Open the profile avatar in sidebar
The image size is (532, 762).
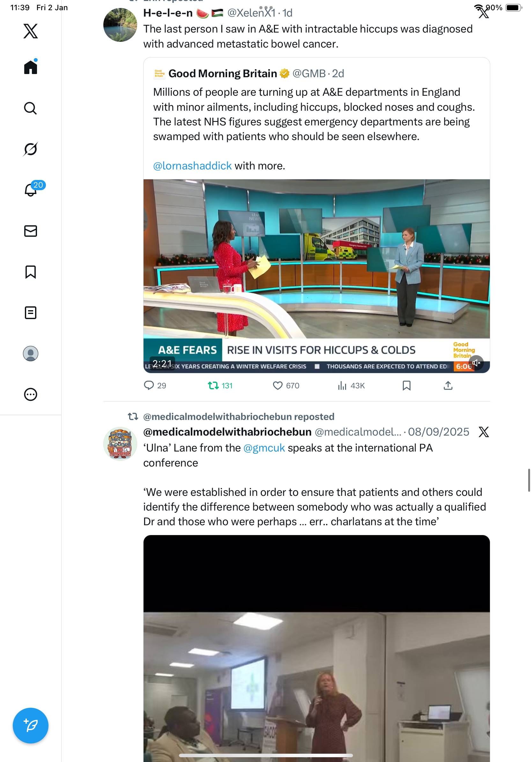point(31,354)
